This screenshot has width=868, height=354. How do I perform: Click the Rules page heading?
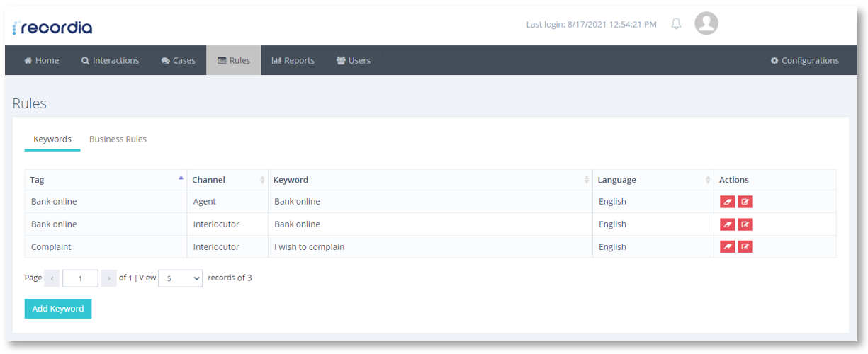[29, 103]
